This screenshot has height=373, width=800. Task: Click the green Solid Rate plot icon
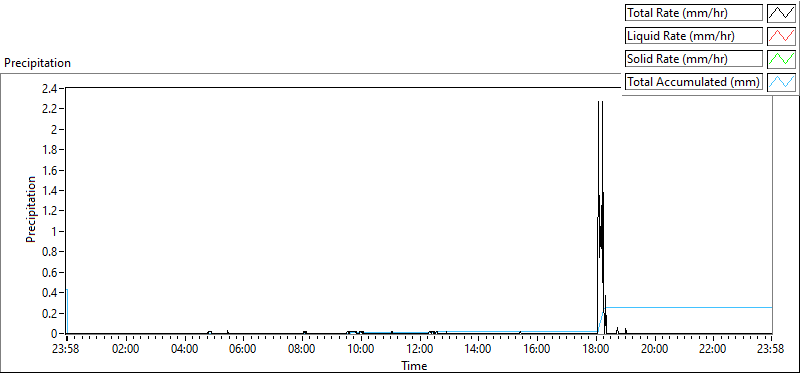coord(782,59)
